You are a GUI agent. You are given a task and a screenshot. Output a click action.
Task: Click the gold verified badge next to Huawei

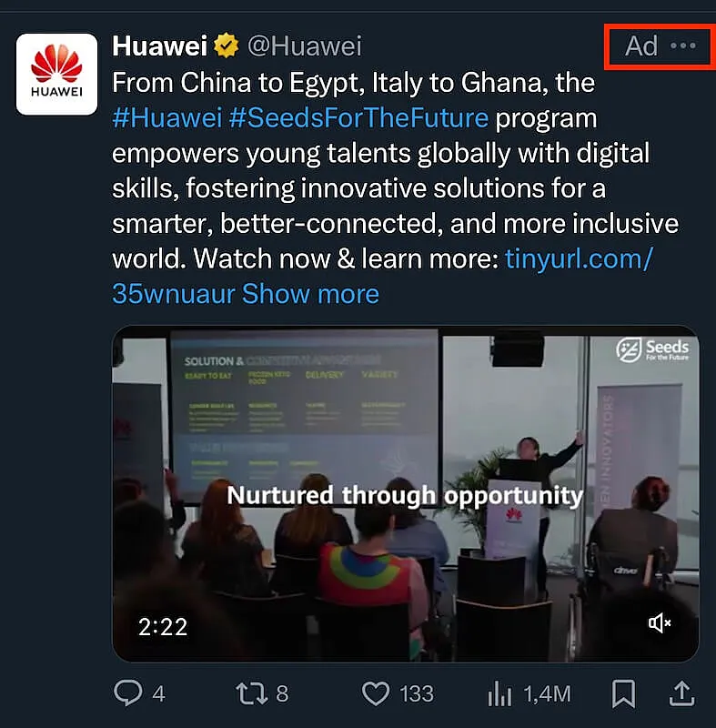click(224, 45)
